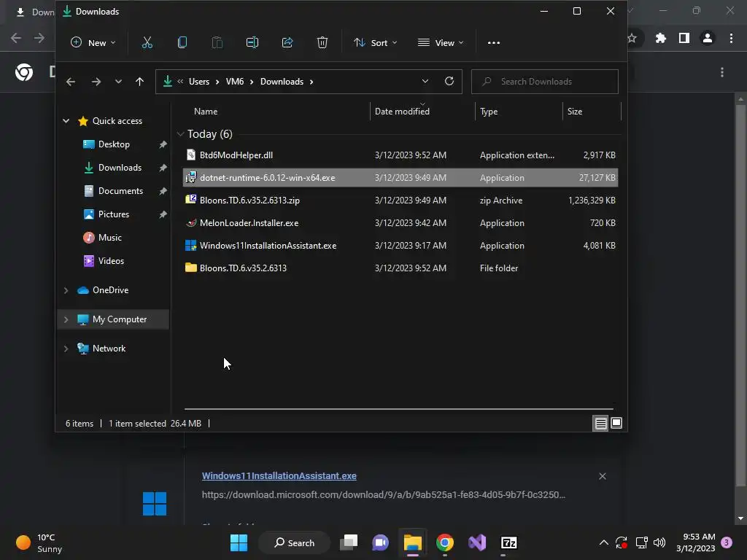The width and height of the screenshot is (747, 560).
Task: Select Bloons.TD.6.v35.2.6313.zip archive
Action: 400,200
